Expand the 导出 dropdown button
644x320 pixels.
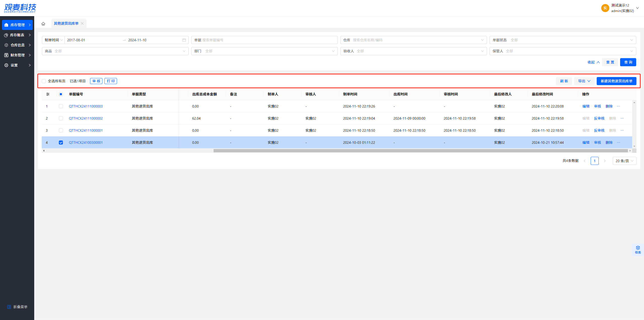tap(584, 81)
